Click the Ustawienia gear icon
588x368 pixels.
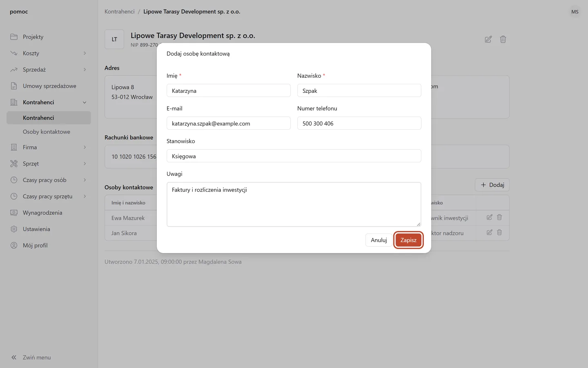[x=14, y=229]
